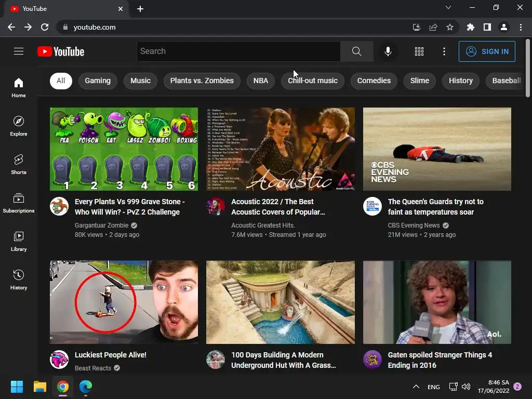Select the History filter chip
Screen dimensions: 532x399
coord(461,81)
